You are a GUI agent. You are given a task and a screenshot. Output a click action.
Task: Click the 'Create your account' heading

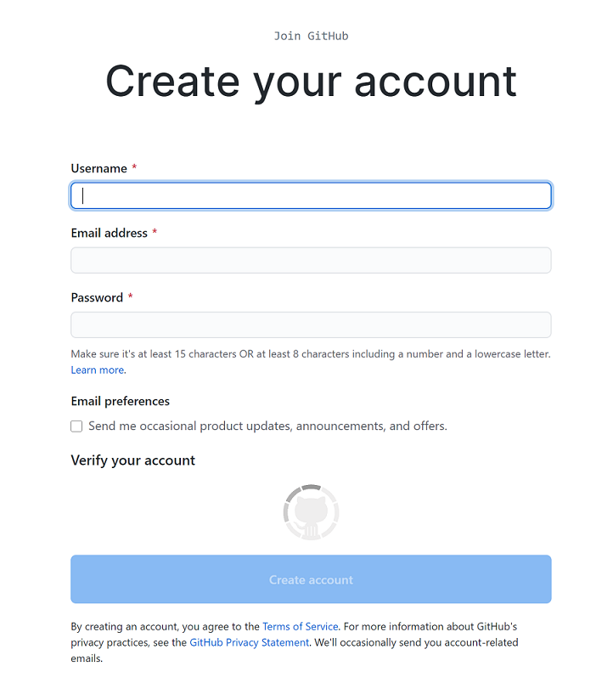311,82
